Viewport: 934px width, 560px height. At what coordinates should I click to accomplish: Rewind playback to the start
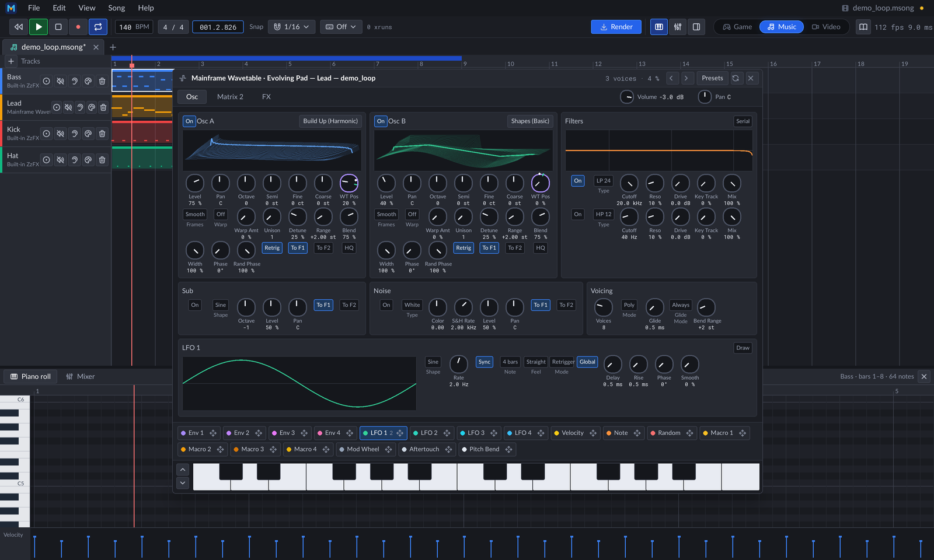pos(19,27)
